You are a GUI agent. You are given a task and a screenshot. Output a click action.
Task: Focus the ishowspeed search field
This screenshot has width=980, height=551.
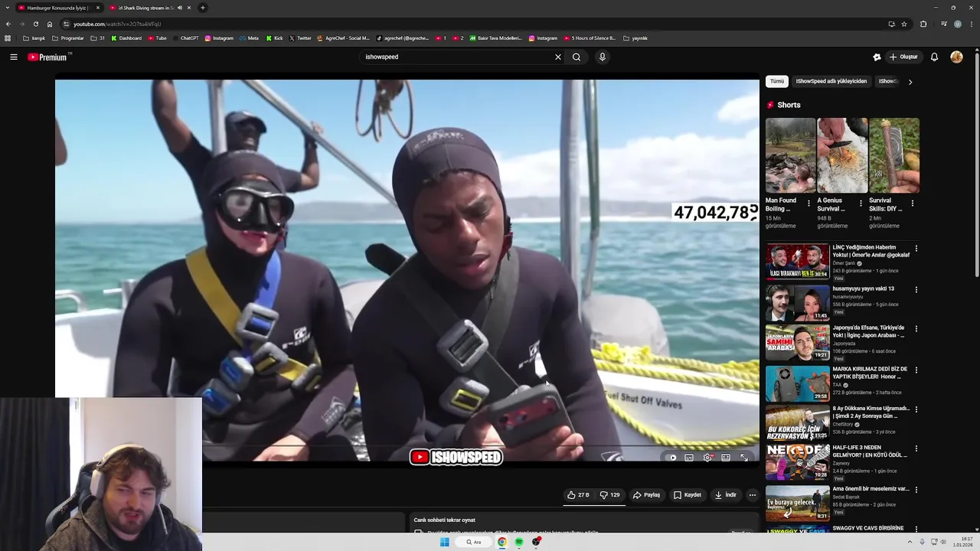pos(456,57)
